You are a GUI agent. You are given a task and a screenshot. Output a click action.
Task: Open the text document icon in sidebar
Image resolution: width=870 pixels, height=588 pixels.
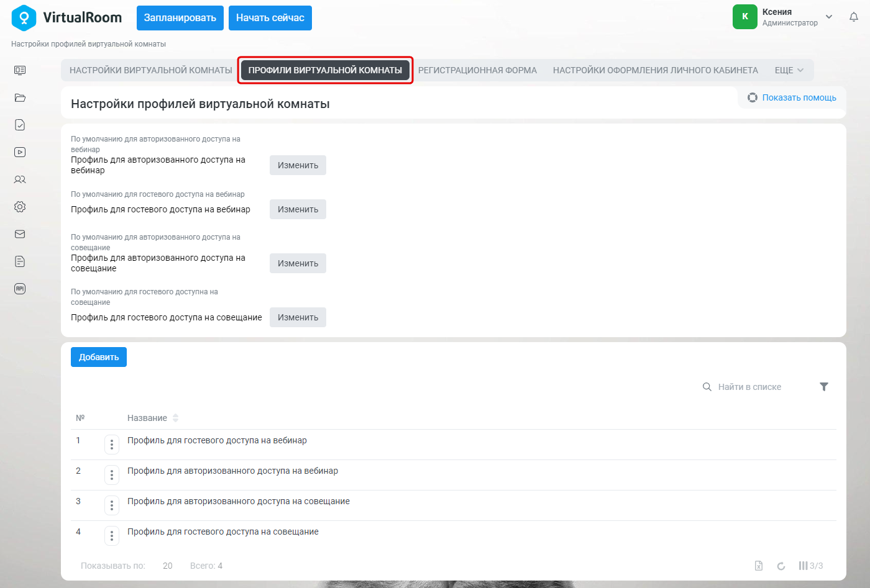click(20, 261)
